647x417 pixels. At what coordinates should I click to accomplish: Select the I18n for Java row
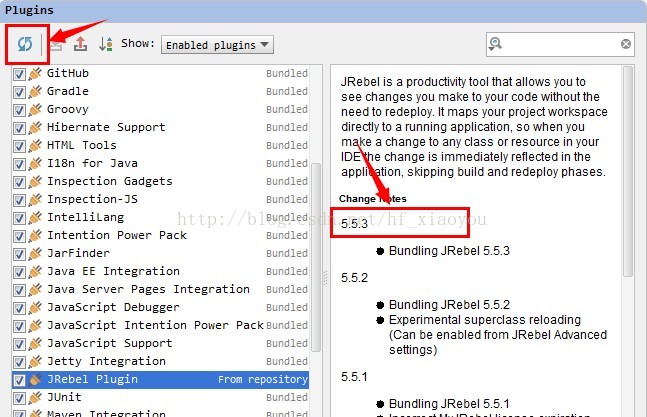pos(161,164)
